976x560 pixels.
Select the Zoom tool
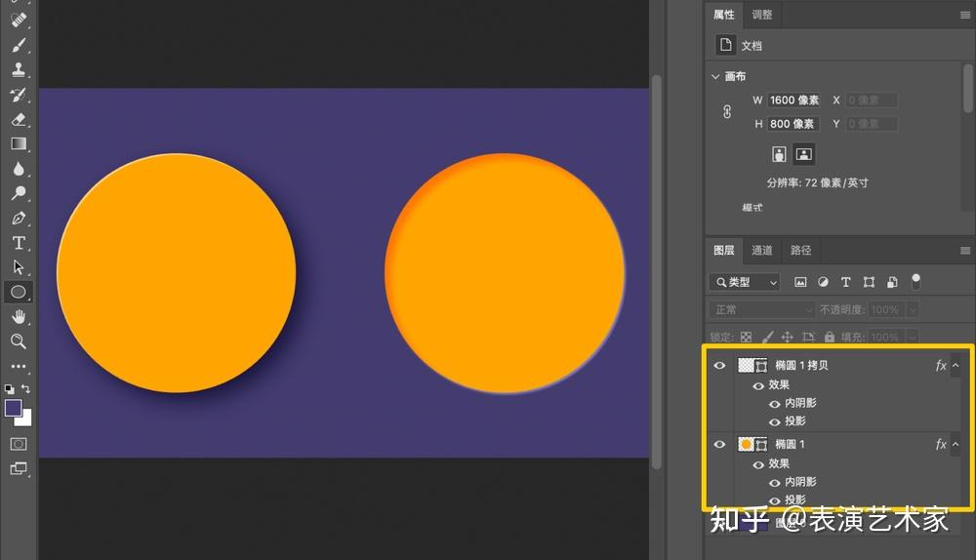coord(19,341)
